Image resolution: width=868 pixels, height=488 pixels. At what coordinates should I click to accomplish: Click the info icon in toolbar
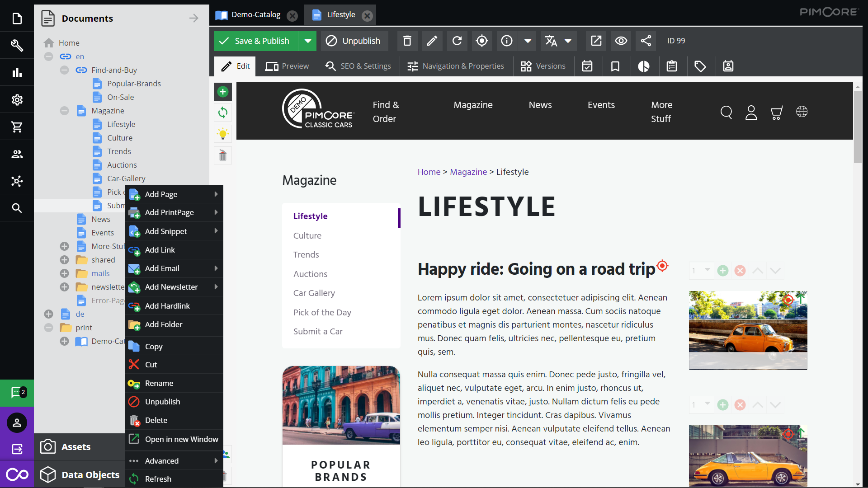tap(506, 41)
